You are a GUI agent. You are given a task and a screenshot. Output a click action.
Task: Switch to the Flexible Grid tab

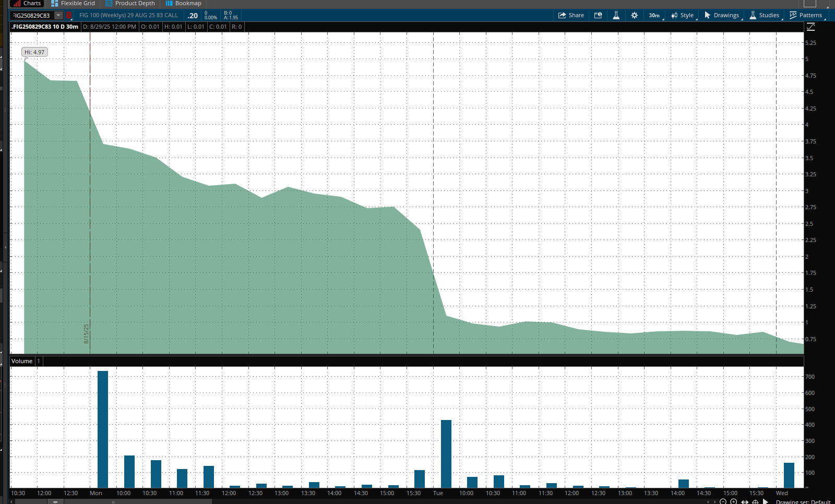pos(73,3)
